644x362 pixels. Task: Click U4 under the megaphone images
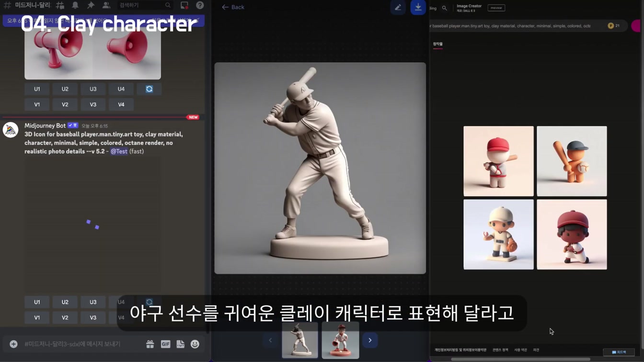(x=121, y=89)
